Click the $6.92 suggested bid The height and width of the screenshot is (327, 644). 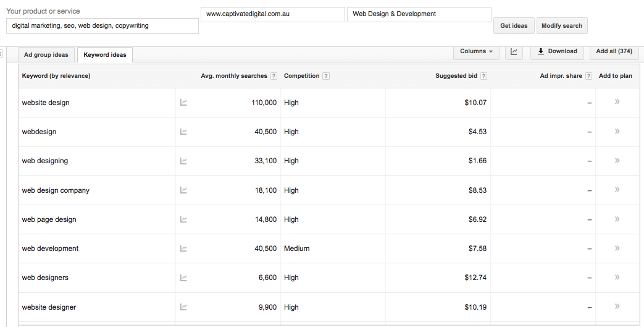(478, 219)
